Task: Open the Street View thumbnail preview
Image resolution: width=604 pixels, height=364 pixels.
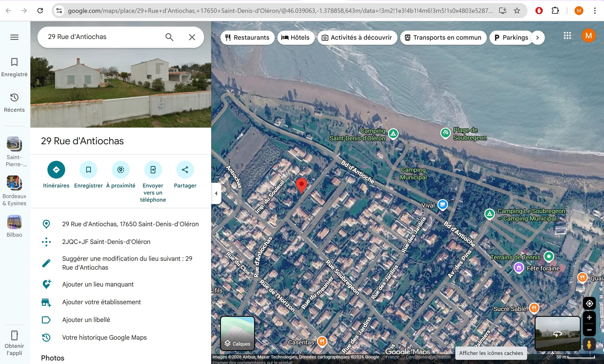Action: click(557, 333)
